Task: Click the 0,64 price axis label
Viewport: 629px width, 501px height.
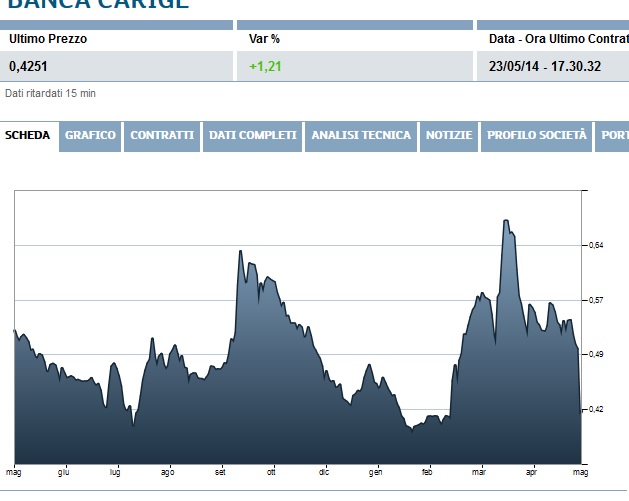Action: (x=596, y=245)
